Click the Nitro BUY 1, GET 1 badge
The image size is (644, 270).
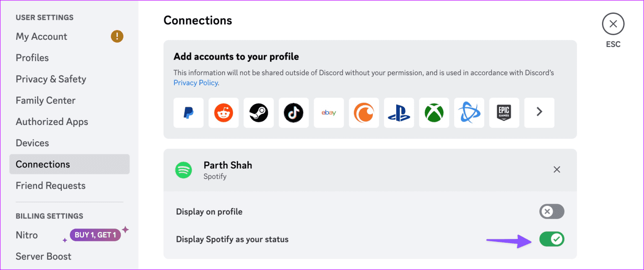[x=95, y=235]
